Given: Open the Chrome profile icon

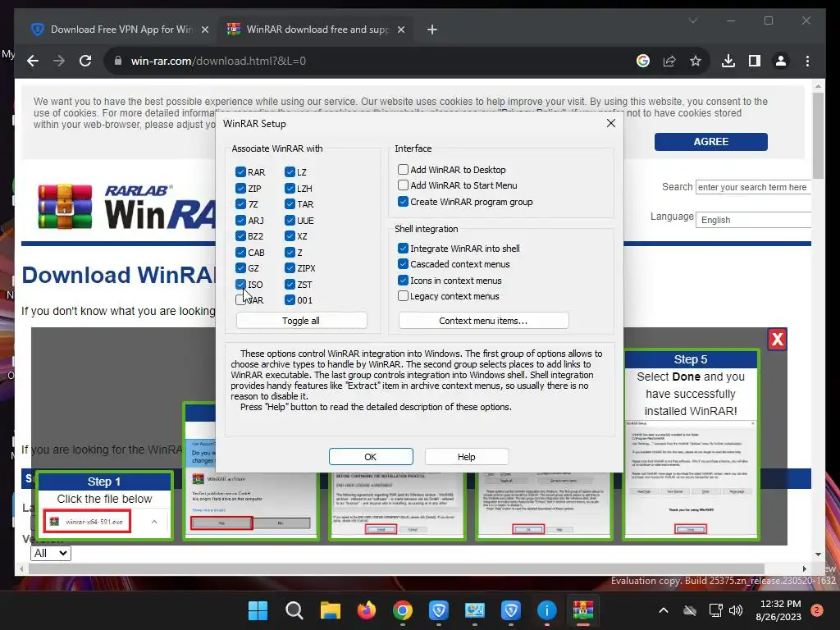Looking at the screenshot, I should point(781,61).
